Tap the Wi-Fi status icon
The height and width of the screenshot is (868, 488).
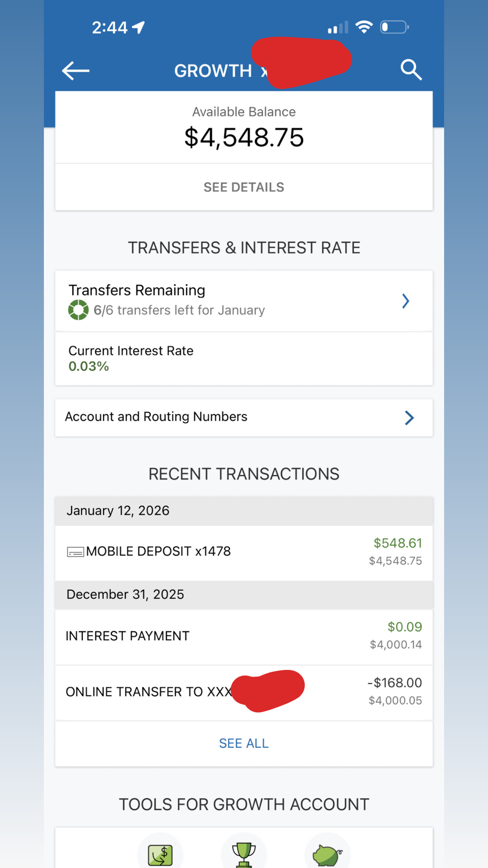tap(364, 27)
